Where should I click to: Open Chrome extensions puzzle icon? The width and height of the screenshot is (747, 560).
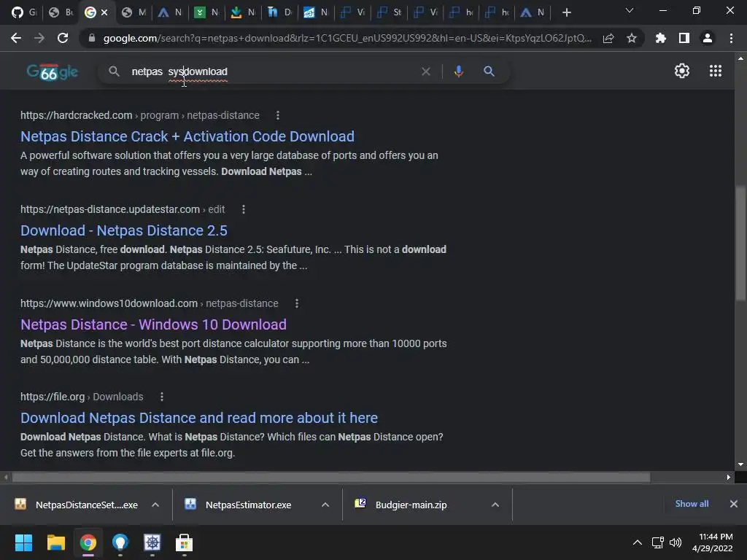tap(660, 38)
